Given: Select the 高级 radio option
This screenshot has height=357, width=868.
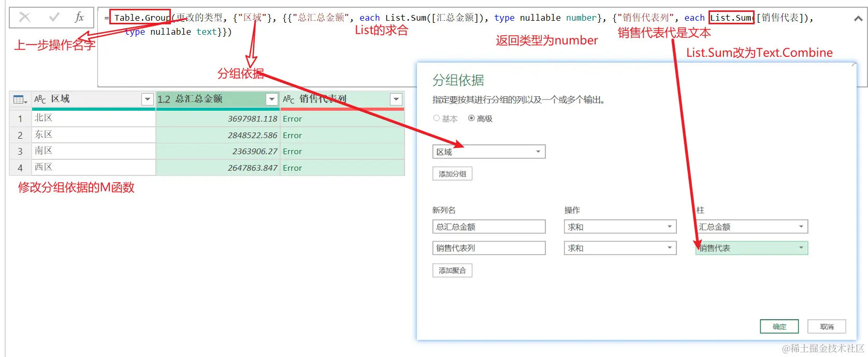Looking at the screenshot, I should [471, 118].
